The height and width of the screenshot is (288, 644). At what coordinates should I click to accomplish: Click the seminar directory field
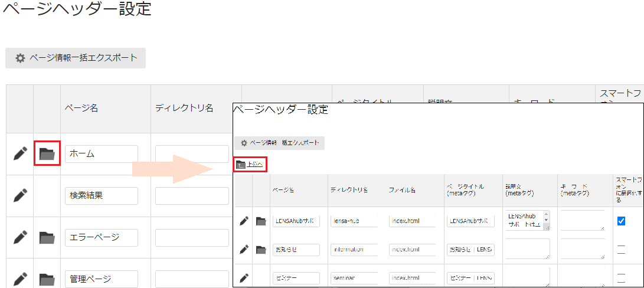354,278
